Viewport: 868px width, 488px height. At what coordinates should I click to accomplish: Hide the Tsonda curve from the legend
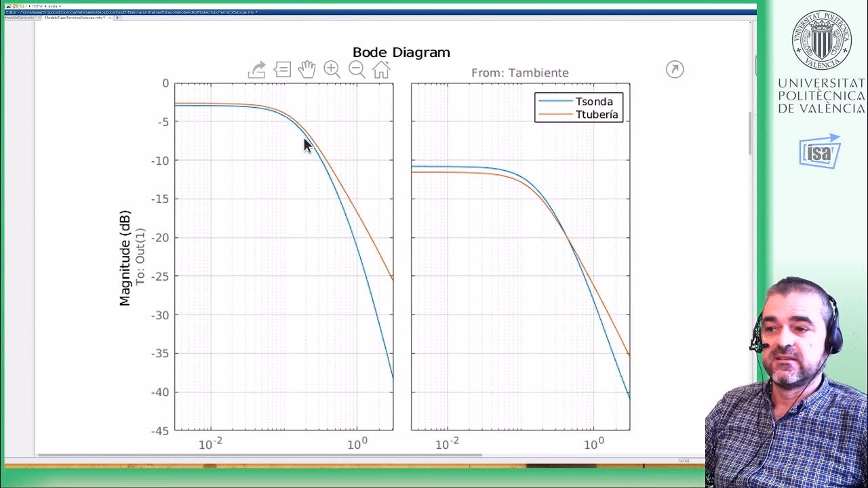(x=595, y=102)
